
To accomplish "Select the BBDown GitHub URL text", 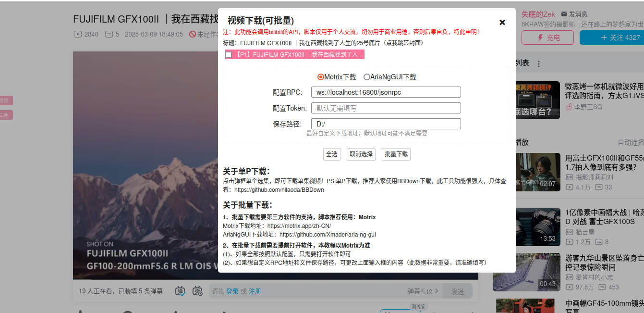I will pos(279,190).
